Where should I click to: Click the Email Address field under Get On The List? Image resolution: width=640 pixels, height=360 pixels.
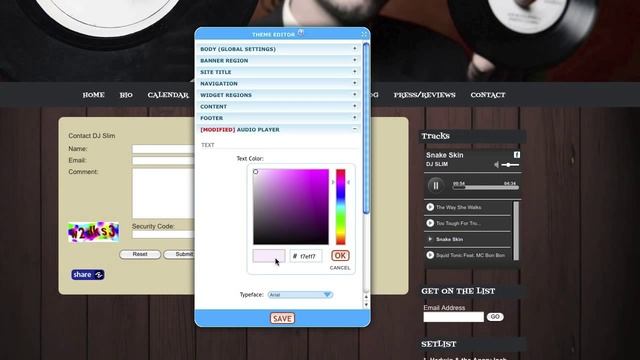click(x=453, y=317)
